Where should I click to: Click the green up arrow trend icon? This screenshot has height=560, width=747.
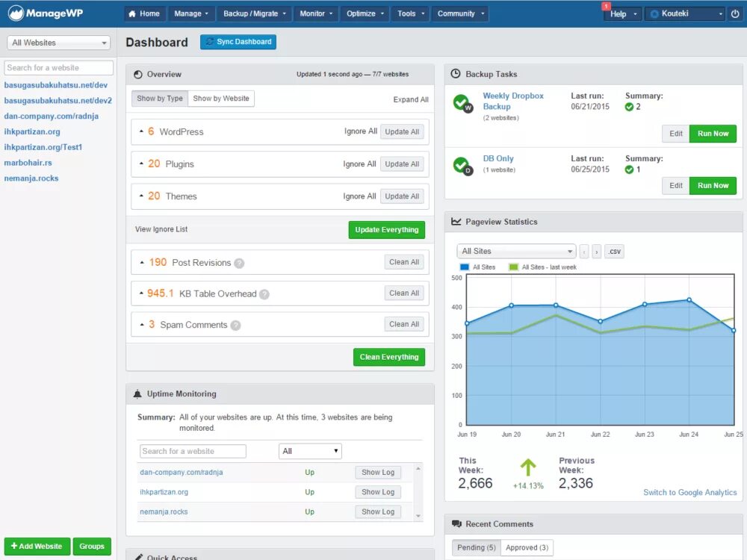528,467
